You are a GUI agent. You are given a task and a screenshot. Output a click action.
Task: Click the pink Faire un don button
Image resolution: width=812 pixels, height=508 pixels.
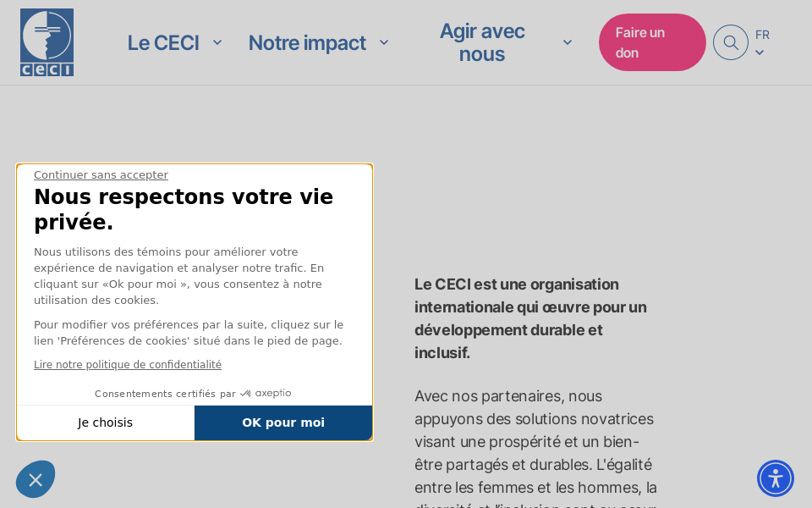651,41
